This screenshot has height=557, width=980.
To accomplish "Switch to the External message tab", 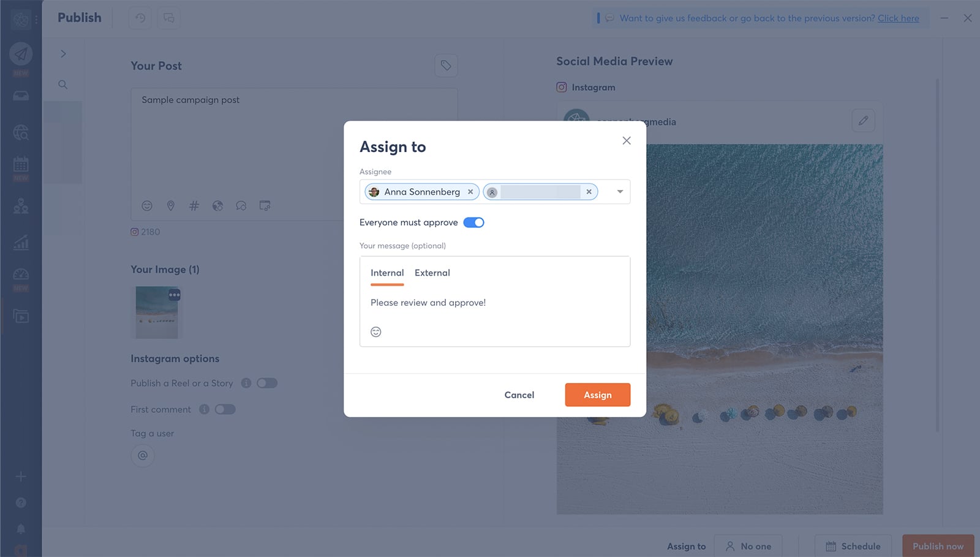I will click(432, 273).
